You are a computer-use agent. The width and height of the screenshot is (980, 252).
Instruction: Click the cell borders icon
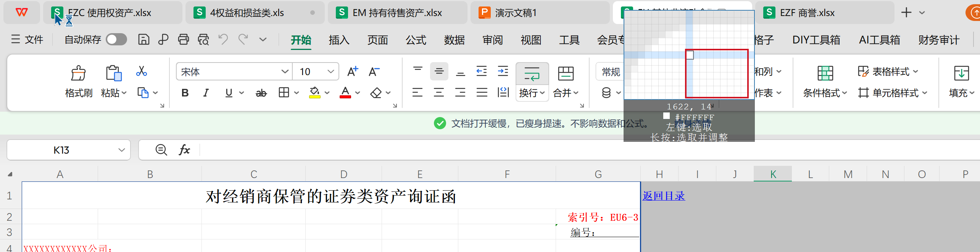click(284, 93)
